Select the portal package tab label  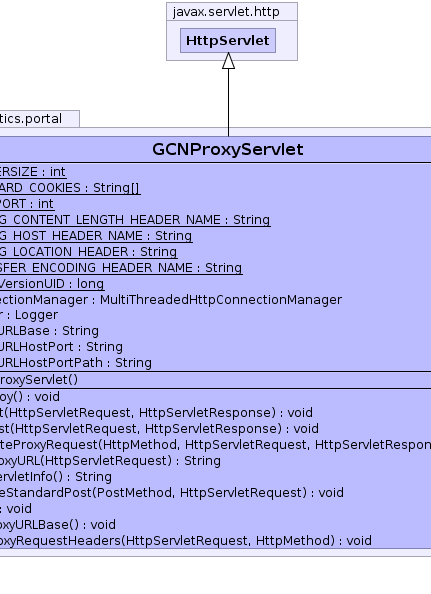[31, 119]
